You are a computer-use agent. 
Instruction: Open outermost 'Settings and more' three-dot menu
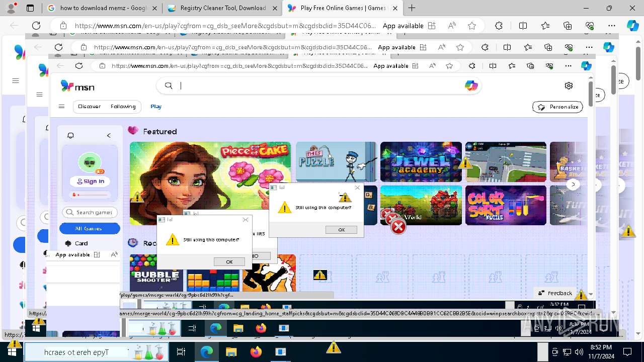(x=612, y=26)
